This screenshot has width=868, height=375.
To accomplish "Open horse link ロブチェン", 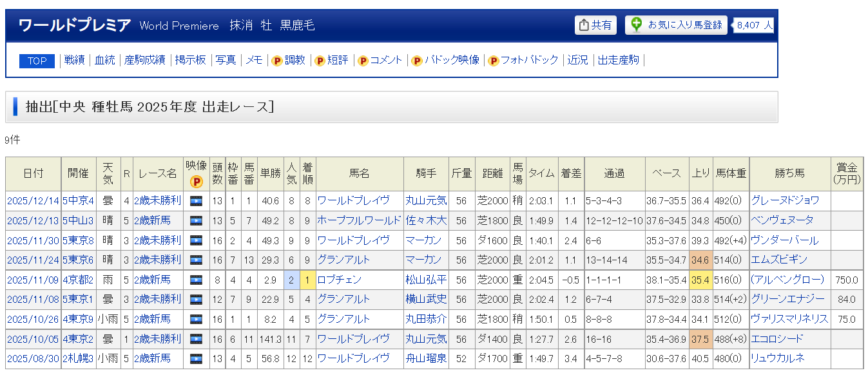I will click(339, 280).
